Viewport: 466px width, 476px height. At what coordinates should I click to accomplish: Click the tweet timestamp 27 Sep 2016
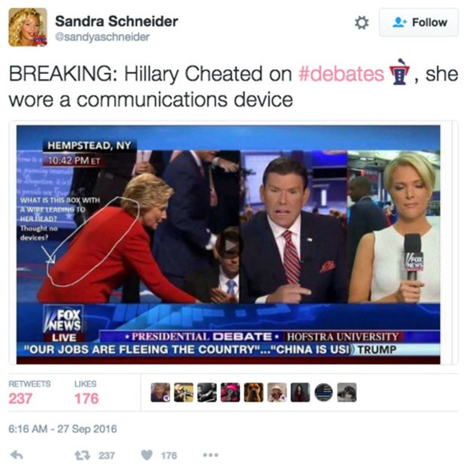click(63, 428)
